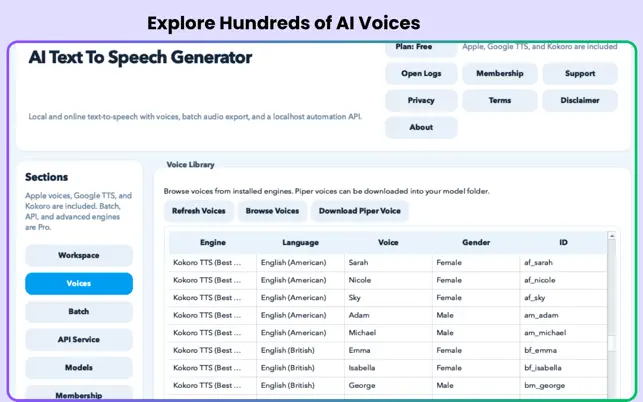643x402 pixels.
Task: Click the am_adam ID cell
Action: 563,315
